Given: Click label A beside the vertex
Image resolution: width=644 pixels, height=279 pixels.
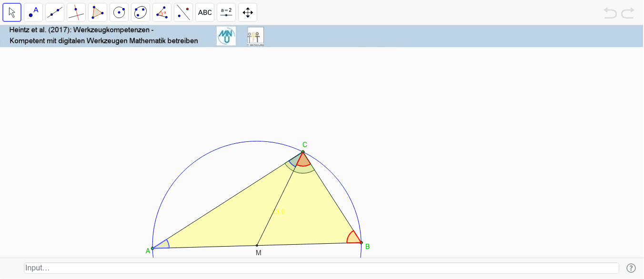Looking at the screenshot, I should tap(148, 251).
